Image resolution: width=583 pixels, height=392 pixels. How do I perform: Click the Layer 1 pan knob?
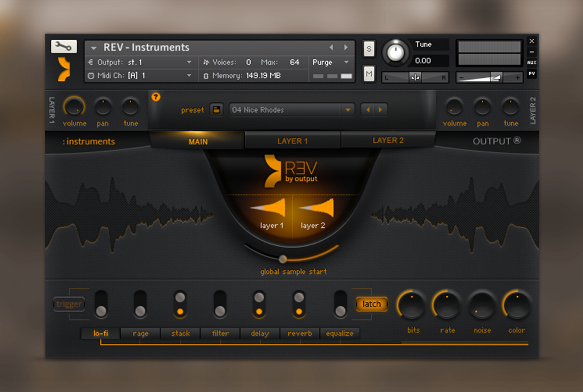click(x=103, y=107)
